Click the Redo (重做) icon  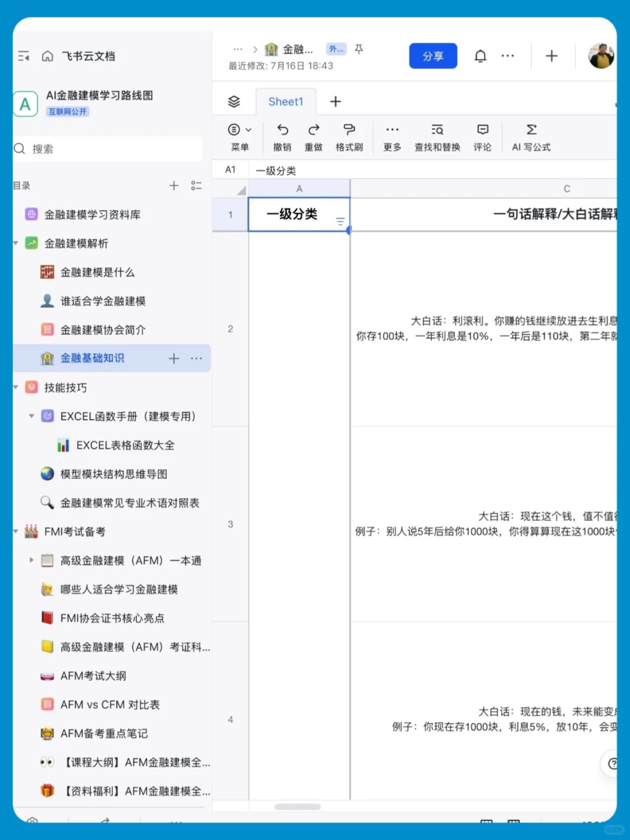tap(314, 129)
